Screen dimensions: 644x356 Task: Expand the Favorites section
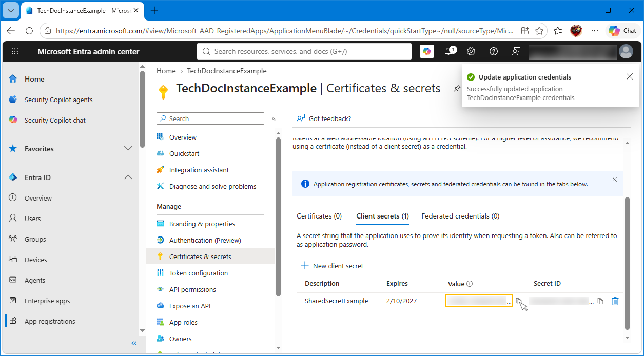[x=128, y=149]
